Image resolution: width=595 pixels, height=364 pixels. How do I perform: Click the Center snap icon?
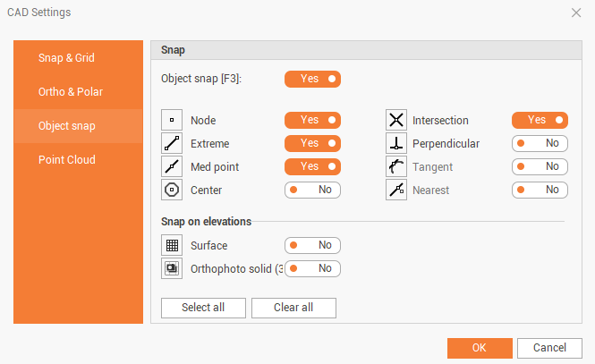coord(172,190)
